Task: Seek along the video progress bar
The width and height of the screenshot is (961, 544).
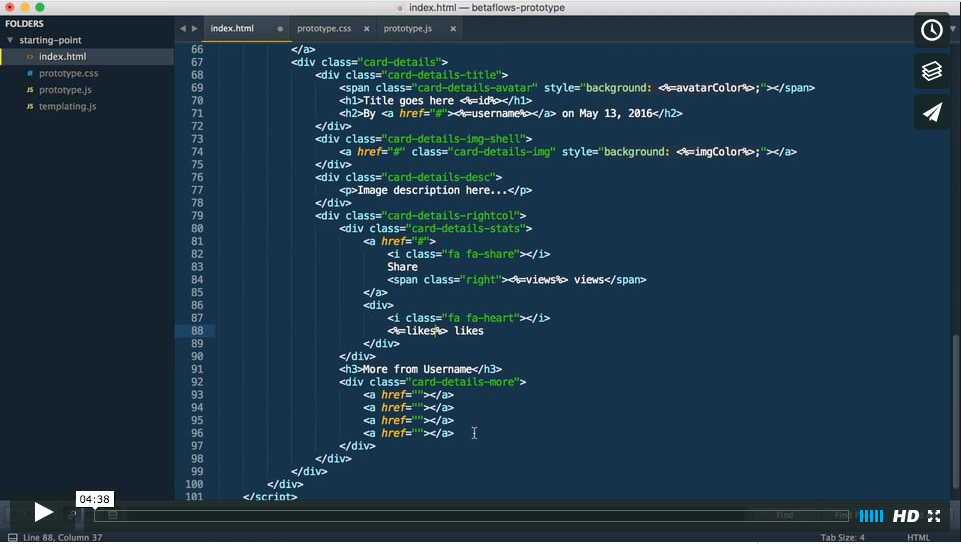Action: [x=472, y=515]
